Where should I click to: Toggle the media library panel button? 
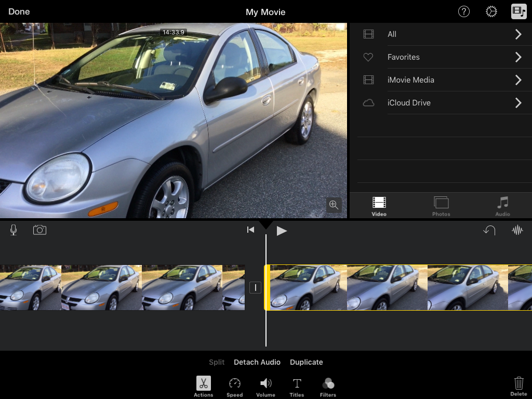click(x=518, y=11)
